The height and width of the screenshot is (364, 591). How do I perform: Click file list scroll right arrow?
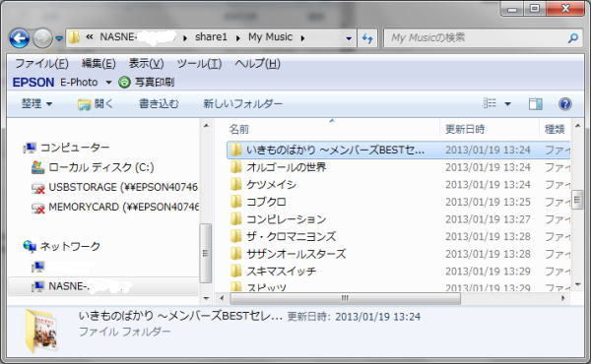(563, 298)
